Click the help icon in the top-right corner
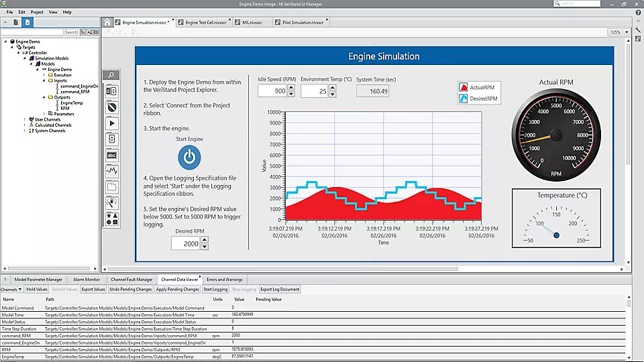This screenshot has width=644, height=362. [x=637, y=12]
